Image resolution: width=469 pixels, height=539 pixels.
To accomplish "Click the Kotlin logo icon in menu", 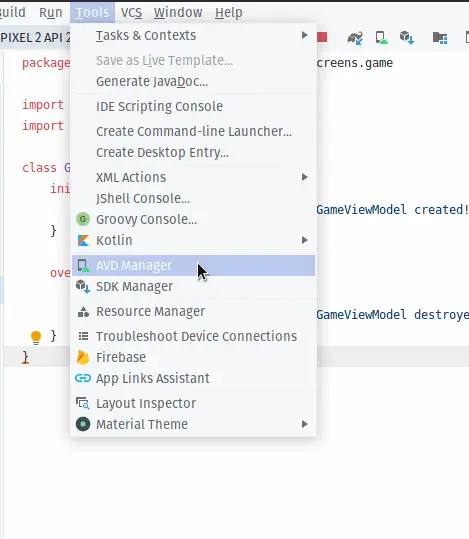I will [83, 240].
